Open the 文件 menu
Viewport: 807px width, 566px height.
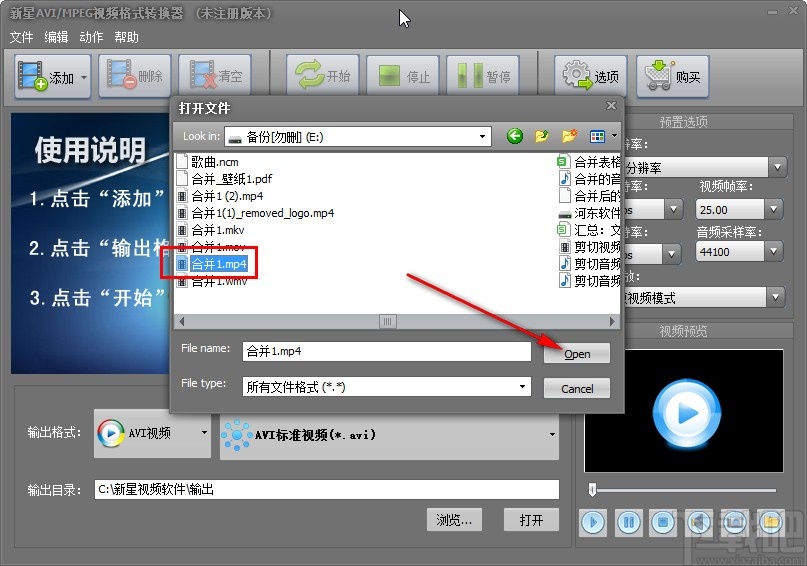tap(21, 37)
